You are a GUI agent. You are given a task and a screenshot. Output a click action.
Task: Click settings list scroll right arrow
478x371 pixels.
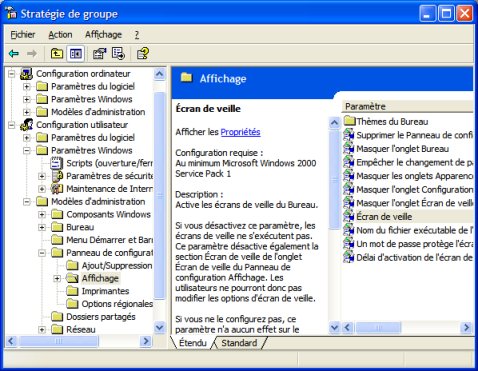click(467, 328)
